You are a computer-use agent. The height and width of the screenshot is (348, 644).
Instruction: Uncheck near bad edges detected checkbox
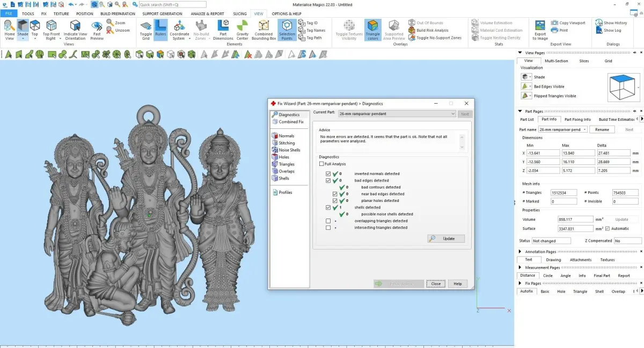coord(335,194)
